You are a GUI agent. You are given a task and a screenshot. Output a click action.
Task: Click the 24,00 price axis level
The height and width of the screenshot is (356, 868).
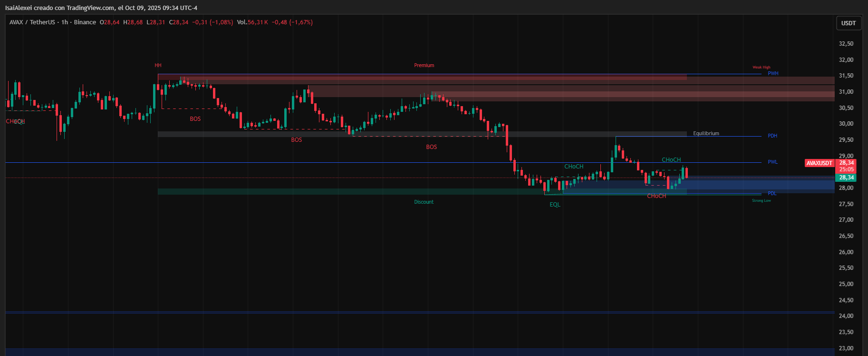point(846,316)
